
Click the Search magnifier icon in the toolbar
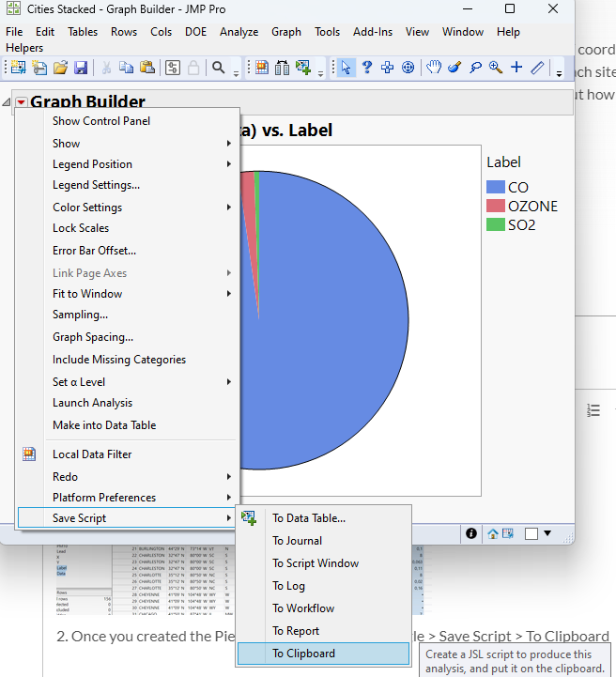click(x=219, y=68)
